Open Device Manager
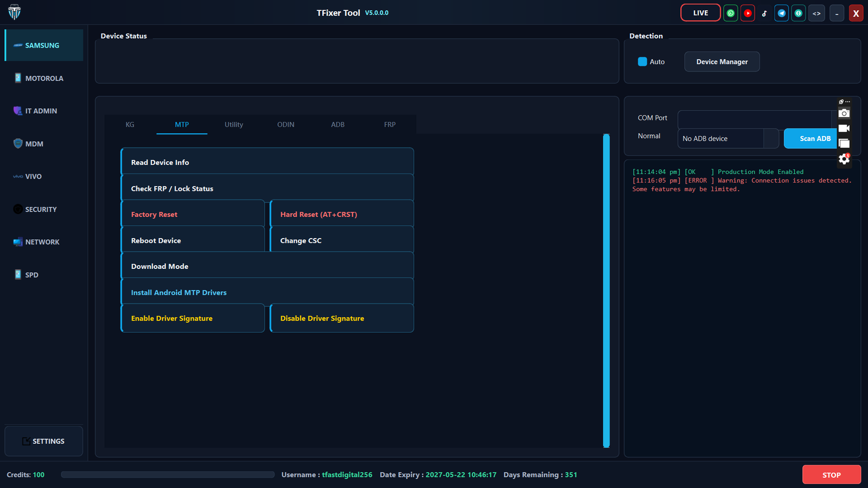Screen dimensions: 868x488 722,62
